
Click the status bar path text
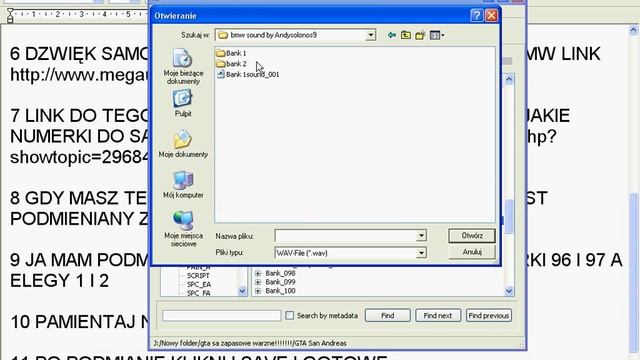250,343
